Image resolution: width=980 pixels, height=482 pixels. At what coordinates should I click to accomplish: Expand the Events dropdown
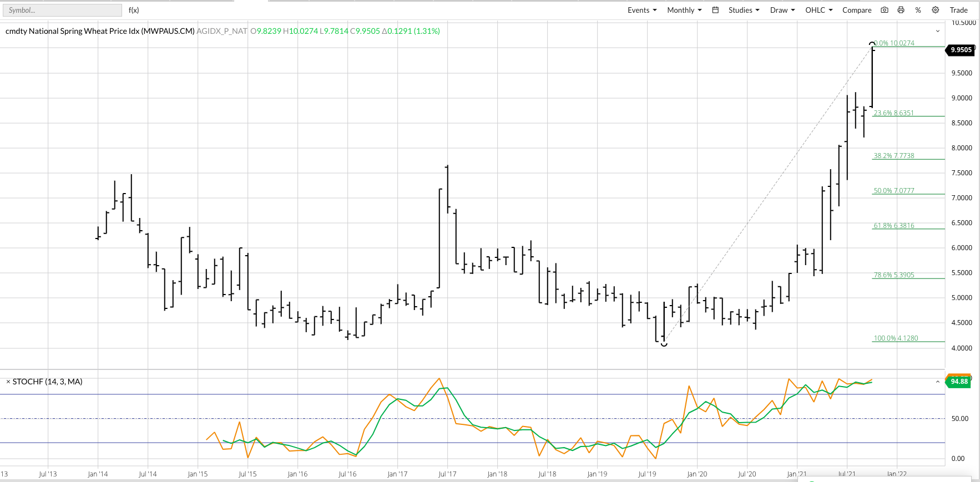pyautogui.click(x=641, y=10)
